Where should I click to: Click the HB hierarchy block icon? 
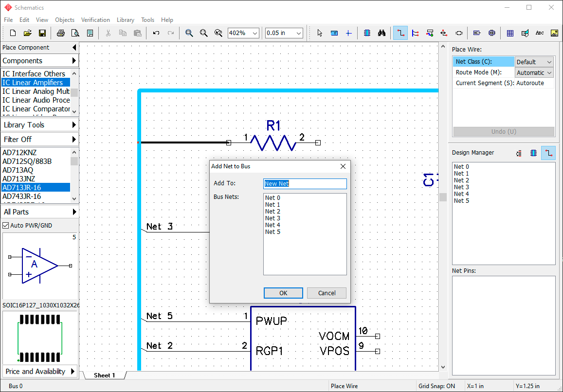pos(492,33)
